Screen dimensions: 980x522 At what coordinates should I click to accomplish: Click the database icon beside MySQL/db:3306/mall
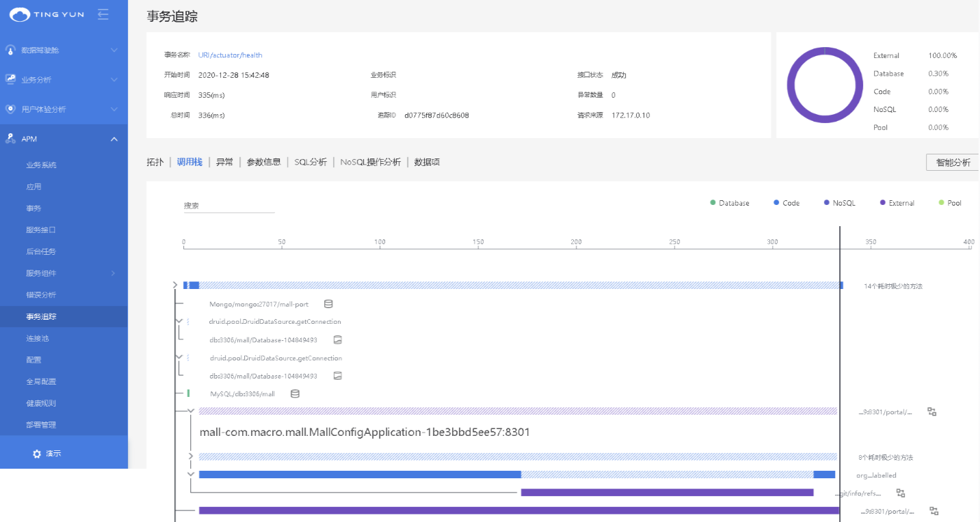pos(295,394)
